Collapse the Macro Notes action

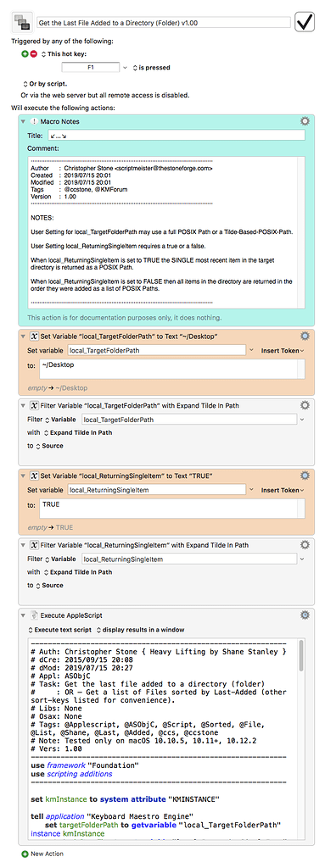(x=23, y=121)
